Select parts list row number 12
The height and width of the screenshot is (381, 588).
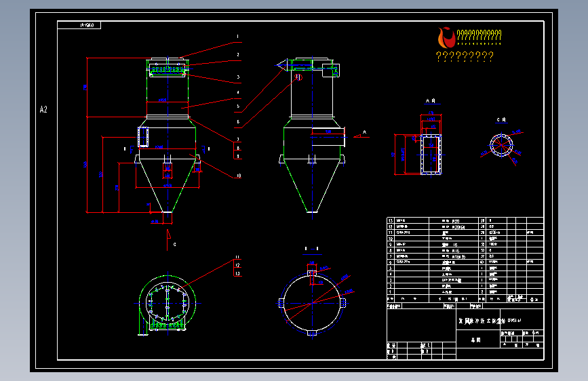click(x=465, y=226)
